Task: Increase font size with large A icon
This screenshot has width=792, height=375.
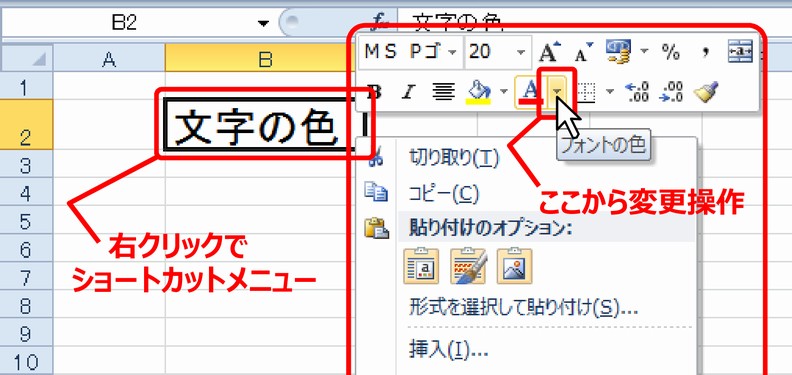Action: coord(550,52)
